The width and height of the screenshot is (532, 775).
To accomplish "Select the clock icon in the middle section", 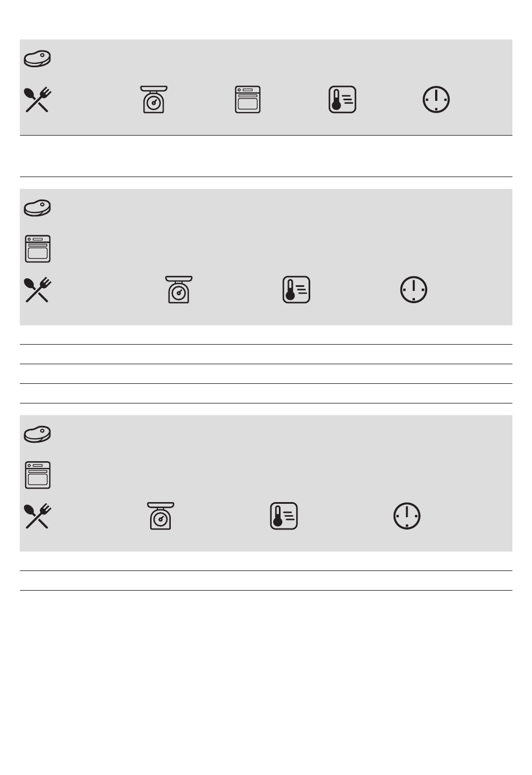I will pos(414,290).
